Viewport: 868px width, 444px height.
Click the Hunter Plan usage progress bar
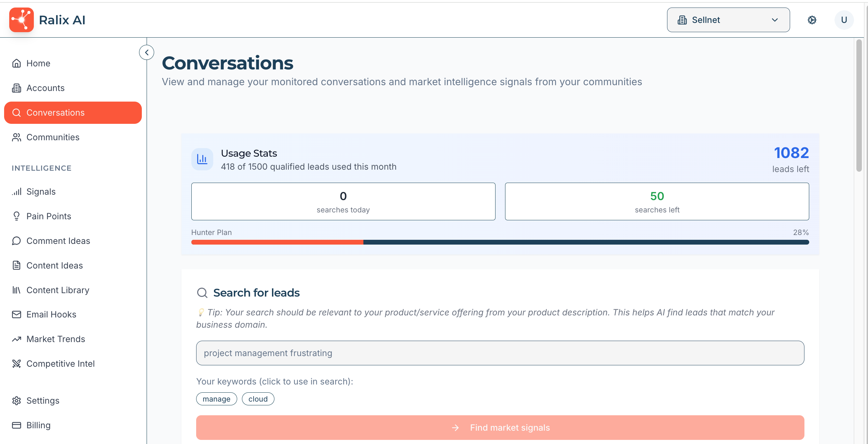click(x=500, y=242)
